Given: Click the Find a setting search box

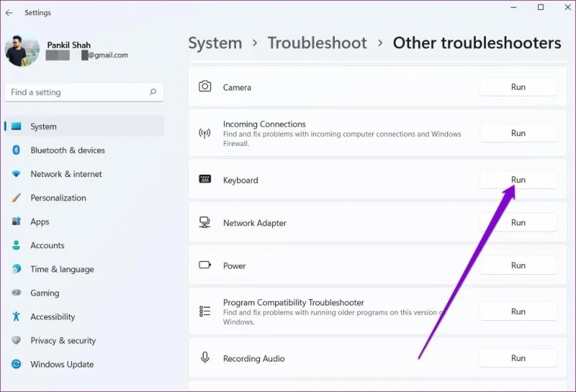Looking at the screenshot, I should [x=84, y=92].
